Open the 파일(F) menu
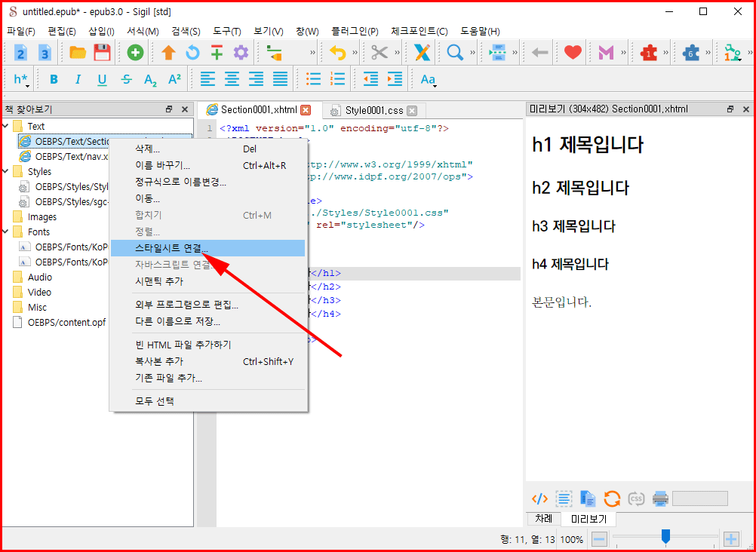 tap(21, 32)
